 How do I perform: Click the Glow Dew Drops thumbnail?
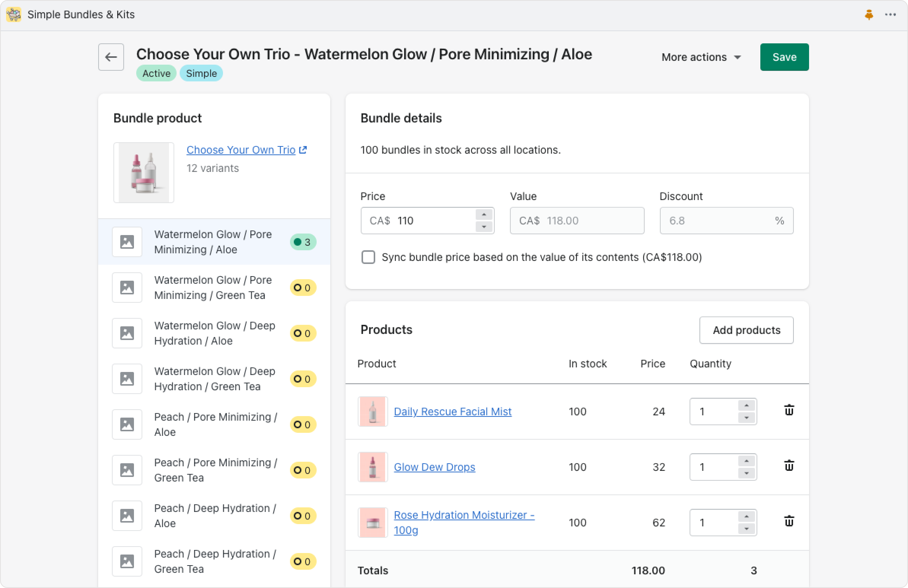click(373, 467)
